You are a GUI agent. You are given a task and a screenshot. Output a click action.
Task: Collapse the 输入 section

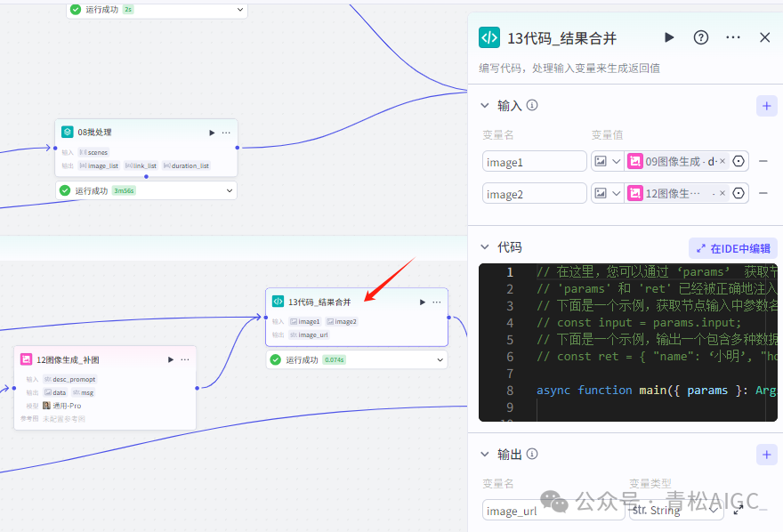484,106
